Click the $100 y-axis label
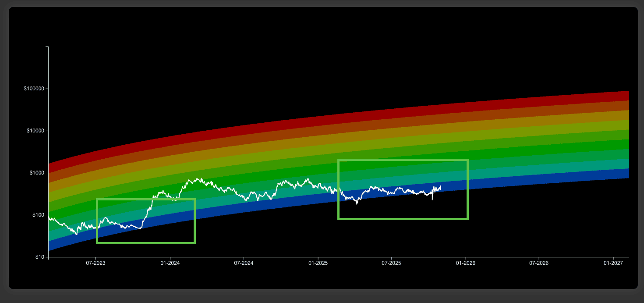Screen dimensions: 644x303 tap(39, 215)
